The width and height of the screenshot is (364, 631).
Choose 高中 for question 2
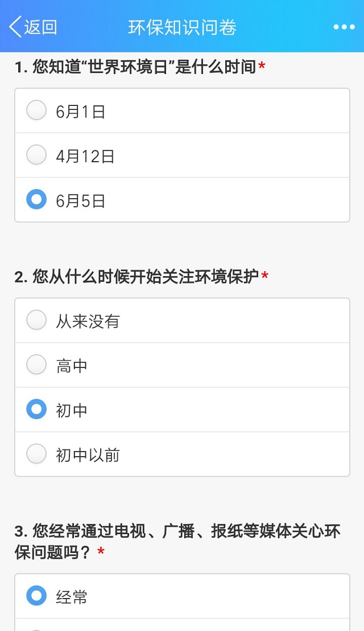coord(36,364)
